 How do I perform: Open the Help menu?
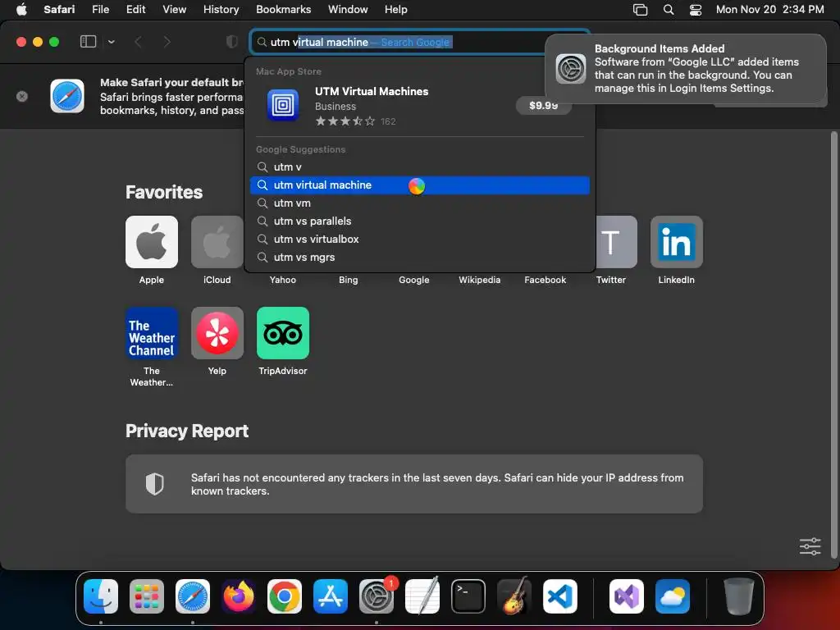point(395,9)
